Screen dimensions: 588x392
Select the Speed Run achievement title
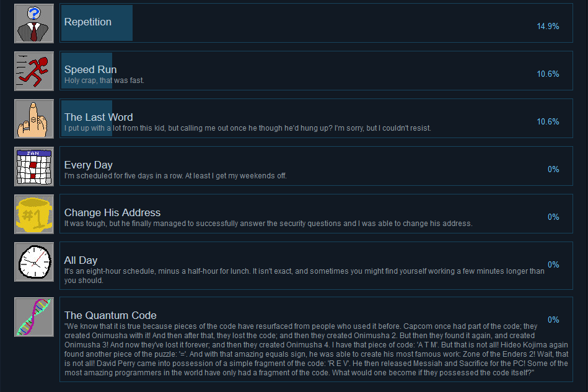(x=90, y=69)
